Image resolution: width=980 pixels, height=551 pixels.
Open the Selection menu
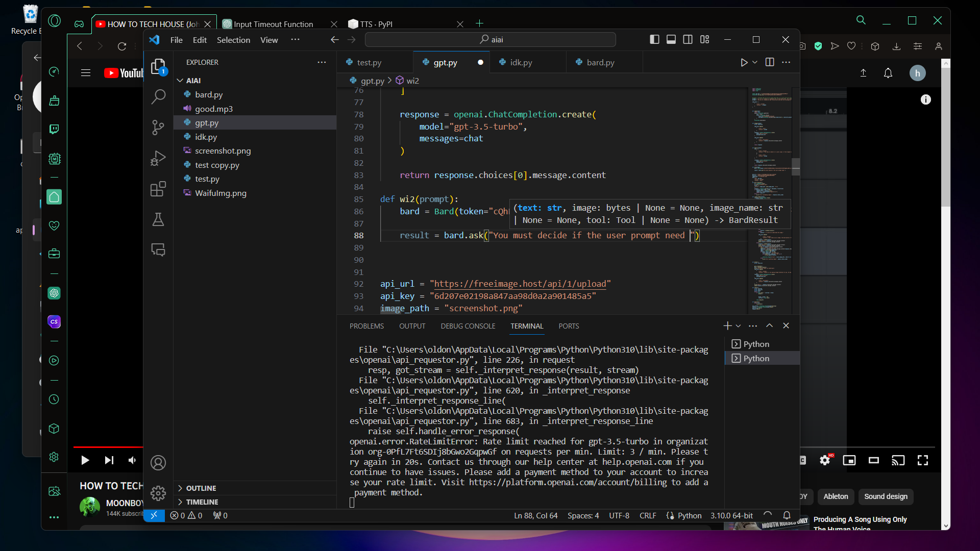coord(233,40)
